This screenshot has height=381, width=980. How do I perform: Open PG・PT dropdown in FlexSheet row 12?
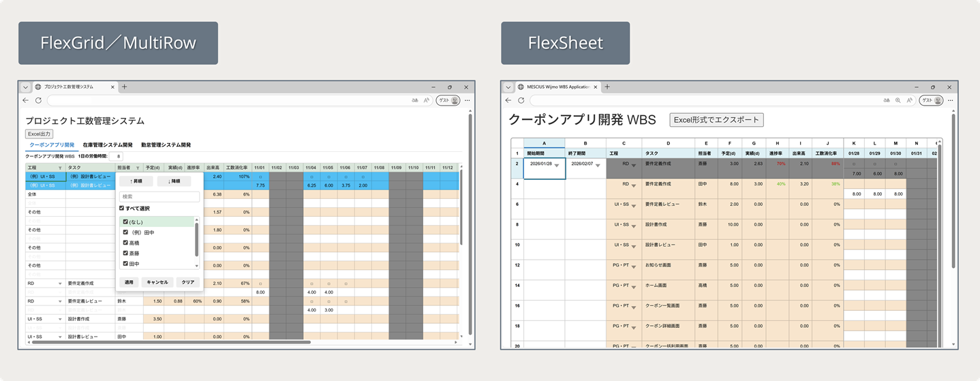633,266
